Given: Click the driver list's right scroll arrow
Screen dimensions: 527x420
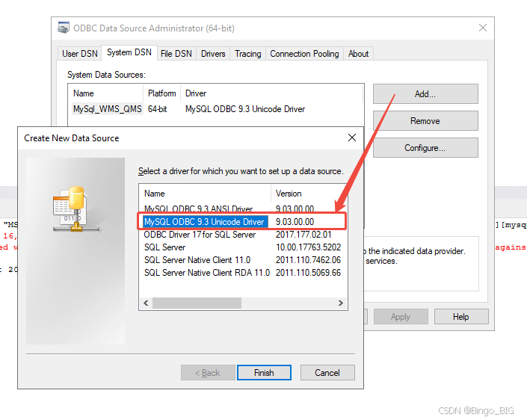Looking at the screenshot, I should [340, 303].
